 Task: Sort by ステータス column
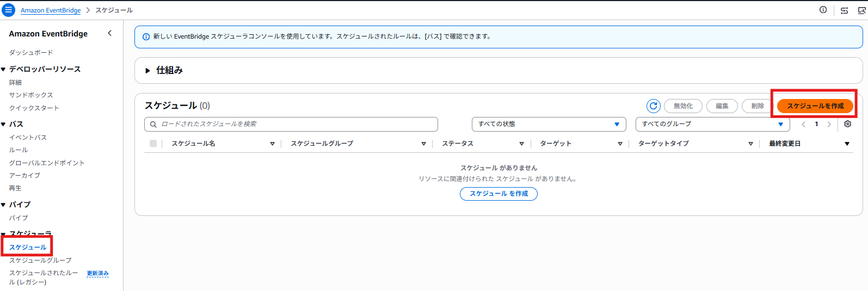click(521, 144)
